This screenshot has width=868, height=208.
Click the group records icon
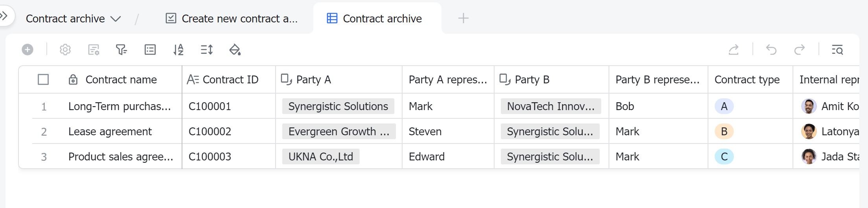click(x=150, y=50)
